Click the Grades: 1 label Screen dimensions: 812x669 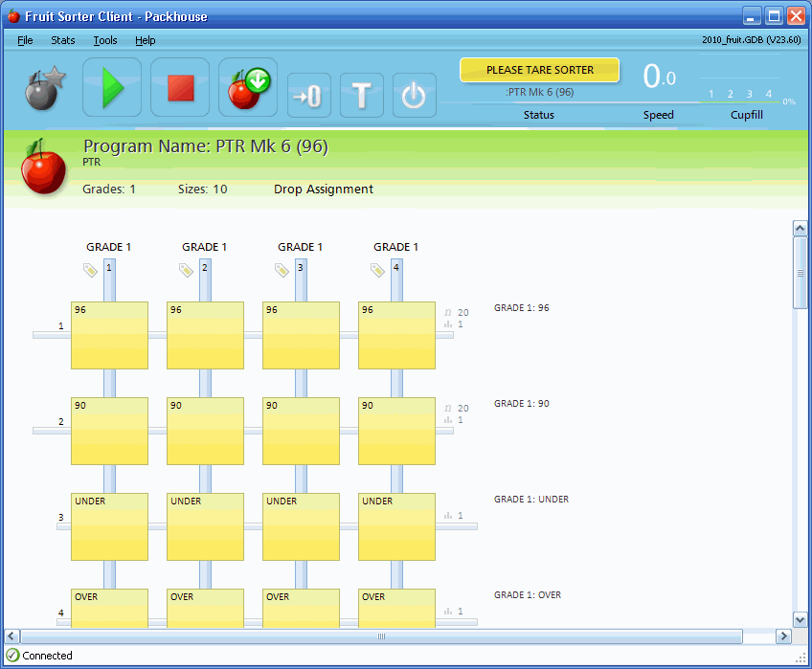(x=109, y=190)
